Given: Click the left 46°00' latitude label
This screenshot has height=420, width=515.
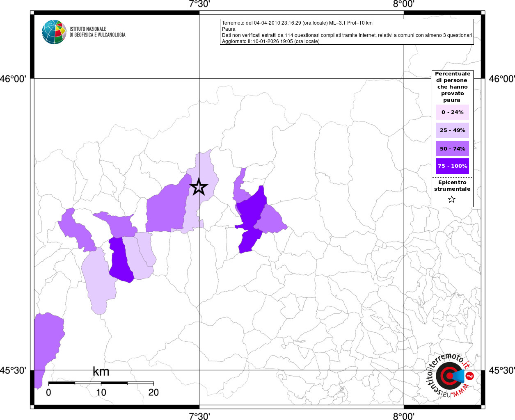Looking at the screenshot, I should [13, 78].
